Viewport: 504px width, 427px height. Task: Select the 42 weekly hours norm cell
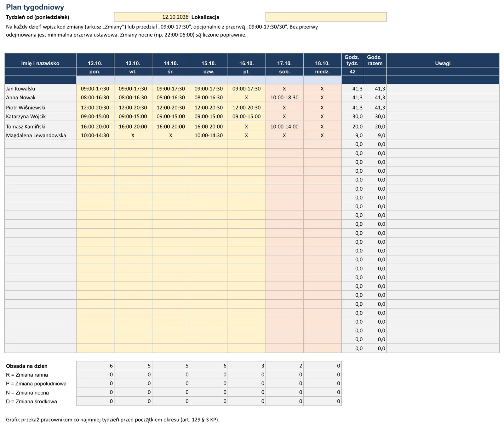352,72
